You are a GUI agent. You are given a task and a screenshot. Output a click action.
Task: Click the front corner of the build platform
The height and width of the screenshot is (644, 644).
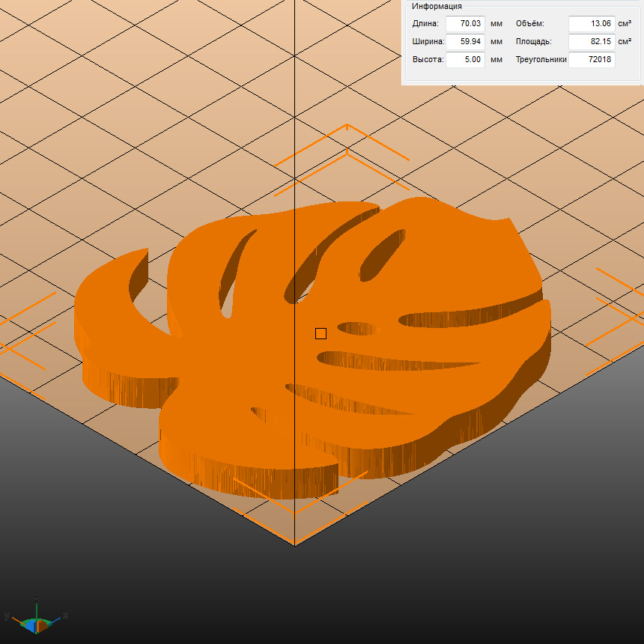[294, 545]
